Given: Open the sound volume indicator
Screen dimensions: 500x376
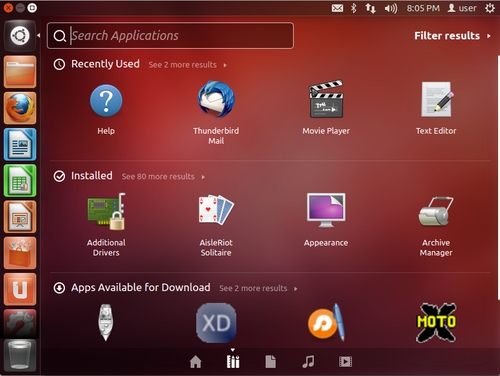Looking at the screenshot, I should pos(391,8).
